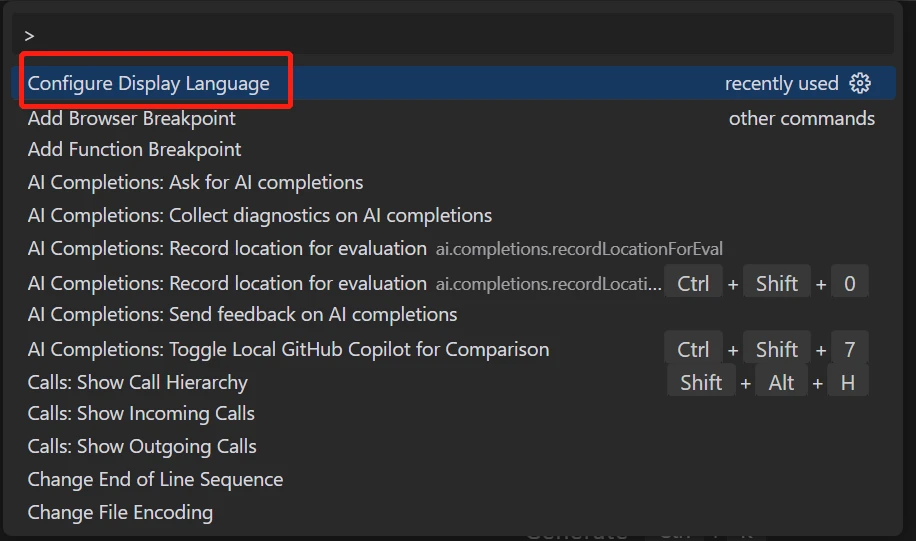Focus the command palette search input
The width and height of the screenshot is (916, 541).
[x=450, y=35]
